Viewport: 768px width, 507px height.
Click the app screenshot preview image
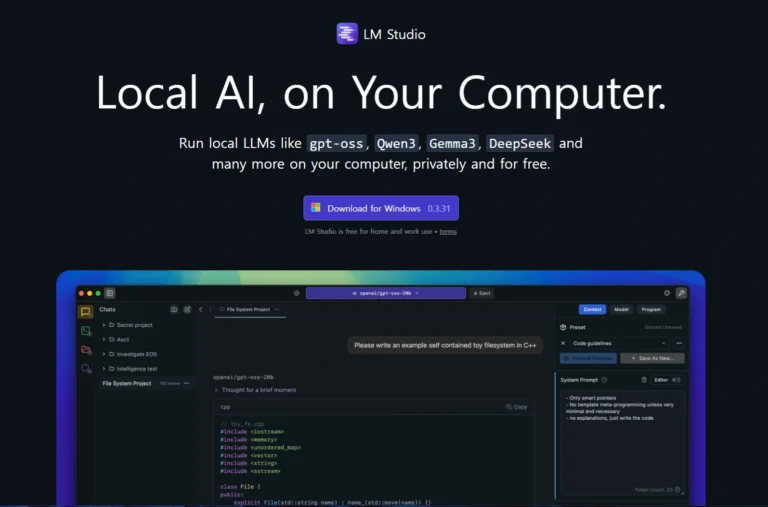[x=381, y=388]
